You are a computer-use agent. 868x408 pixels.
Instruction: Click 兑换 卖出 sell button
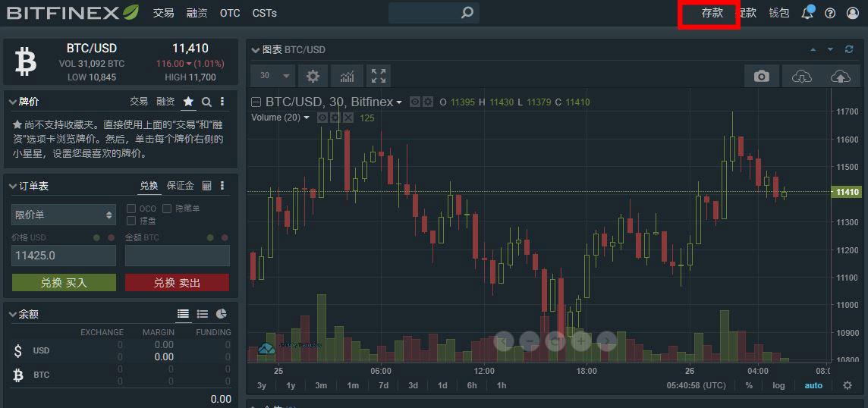point(177,282)
